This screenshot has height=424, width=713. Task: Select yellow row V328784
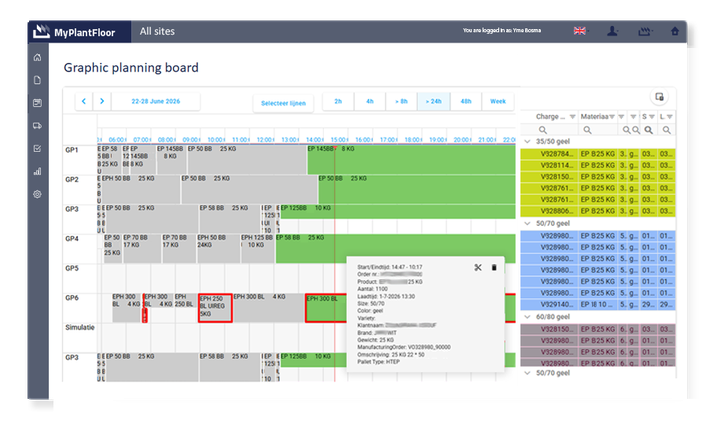pyautogui.click(x=598, y=154)
